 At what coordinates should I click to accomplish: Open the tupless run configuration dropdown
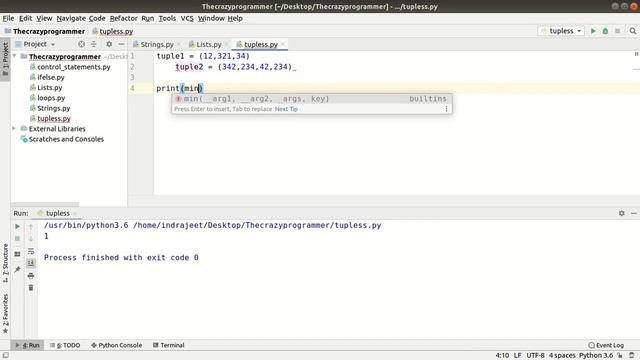coord(561,31)
